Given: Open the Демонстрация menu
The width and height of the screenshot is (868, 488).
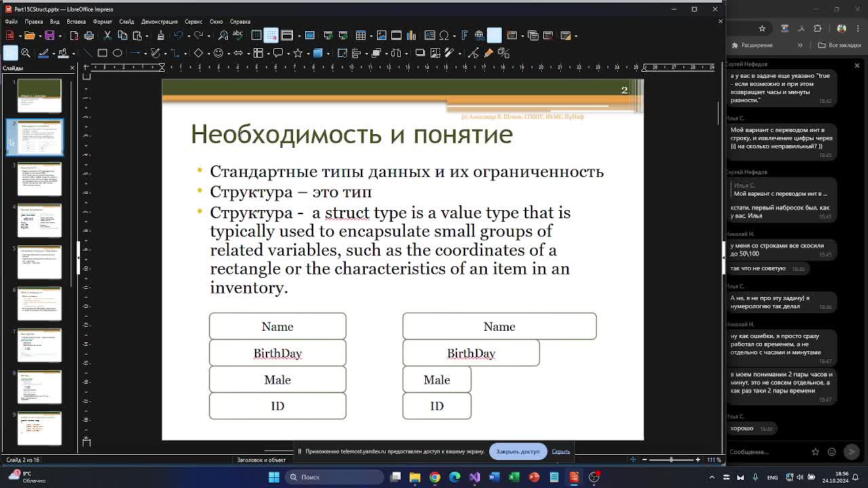Looking at the screenshot, I should (x=159, y=22).
